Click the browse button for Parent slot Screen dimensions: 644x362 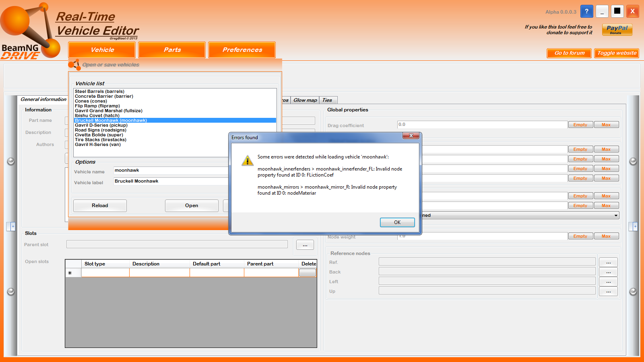(305, 245)
